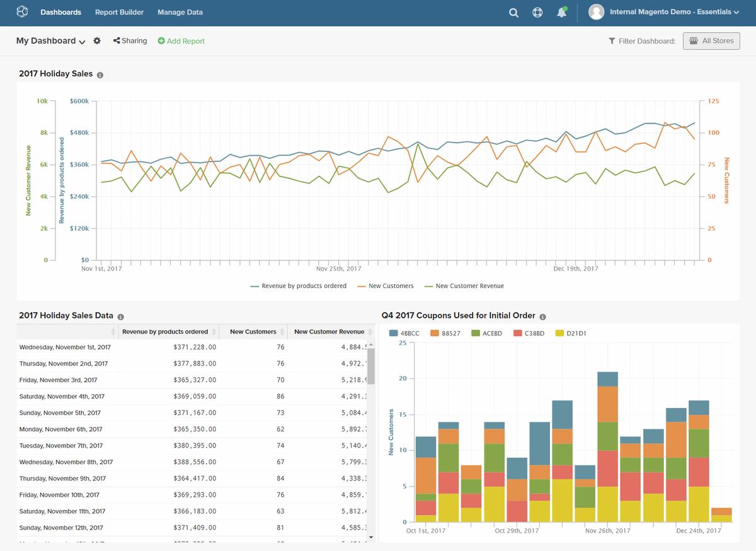Toggle the New Customers series in the chart legend
Image resolution: width=756 pixels, height=551 pixels.
click(385, 286)
